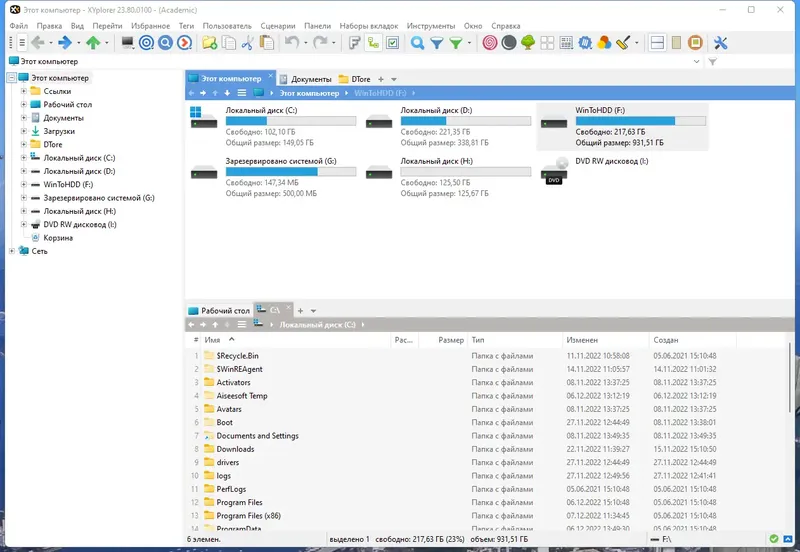Screen dimensions: 800x552
Task: Expand the Сеть tree node
Action: [12, 251]
